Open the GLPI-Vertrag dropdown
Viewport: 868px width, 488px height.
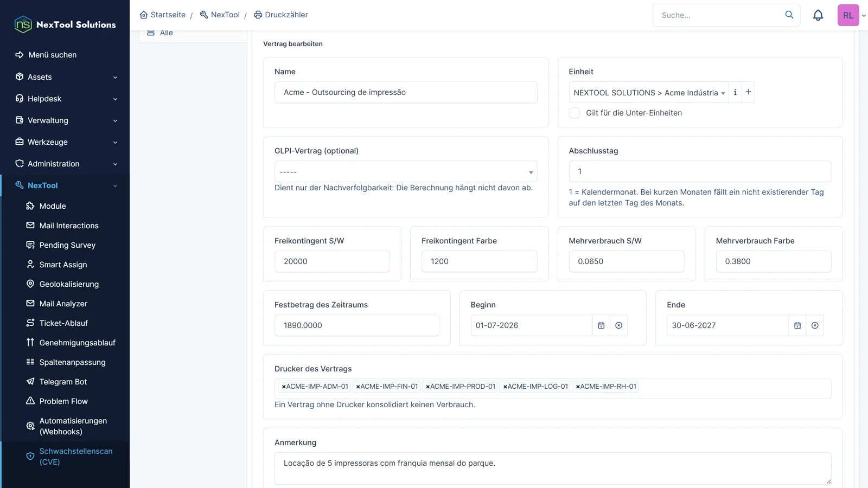[406, 172]
